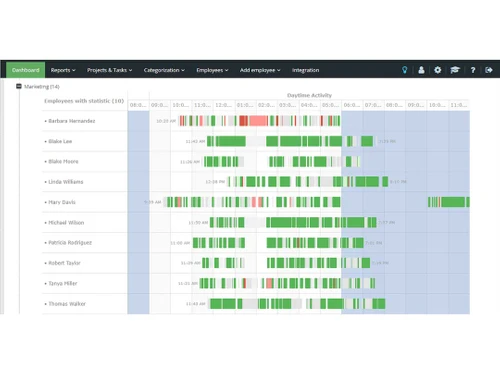The height and width of the screenshot is (375, 500).
Task: Select Tanya Miller in the employee list
Action: pyautogui.click(x=63, y=283)
